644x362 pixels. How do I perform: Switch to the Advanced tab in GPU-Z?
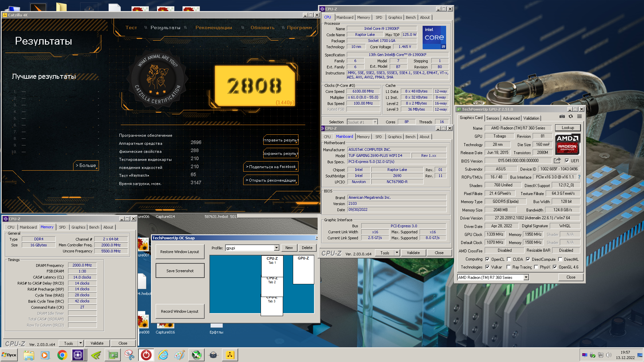[x=511, y=118]
